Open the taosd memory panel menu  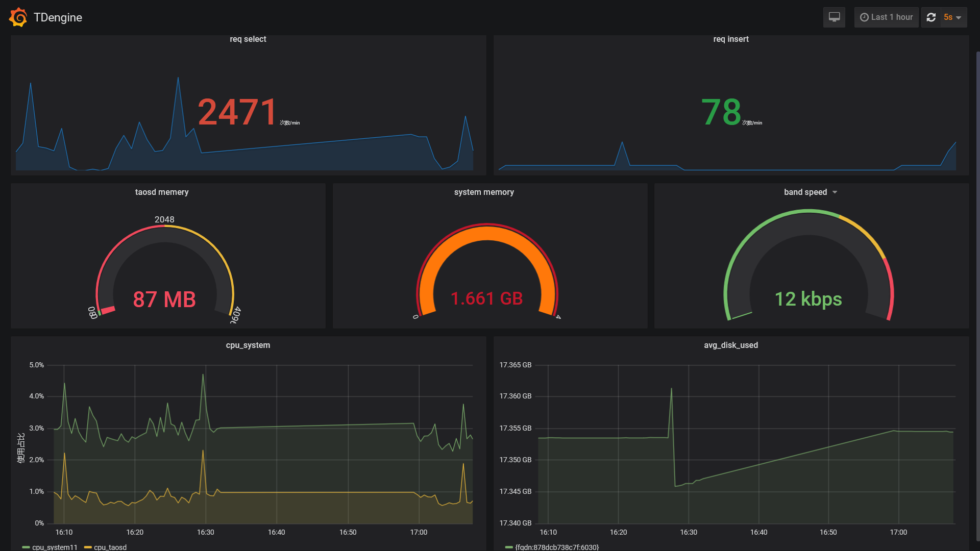pyautogui.click(x=161, y=192)
